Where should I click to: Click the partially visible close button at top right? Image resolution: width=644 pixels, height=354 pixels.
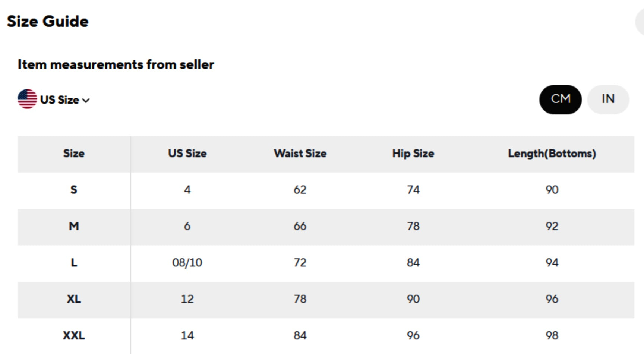[x=640, y=22]
